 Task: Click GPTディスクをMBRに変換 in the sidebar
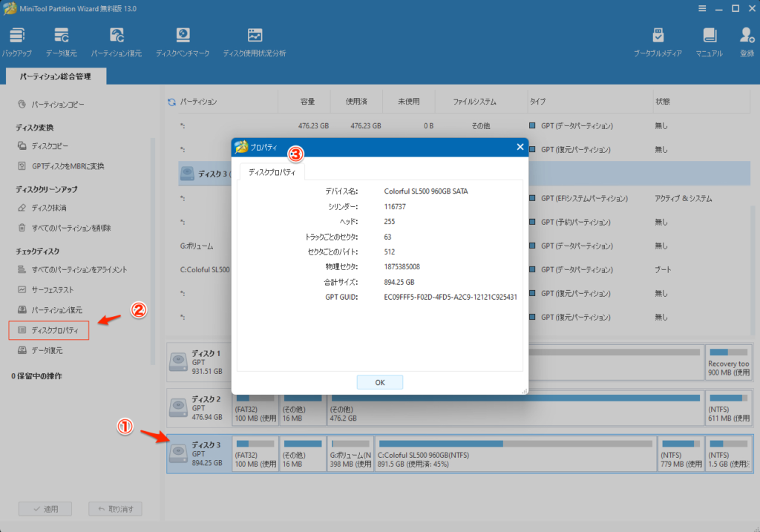pos(67,166)
